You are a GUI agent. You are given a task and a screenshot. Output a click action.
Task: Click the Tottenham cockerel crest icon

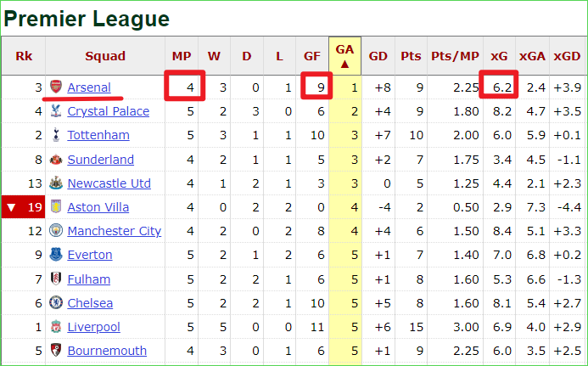(56, 135)
